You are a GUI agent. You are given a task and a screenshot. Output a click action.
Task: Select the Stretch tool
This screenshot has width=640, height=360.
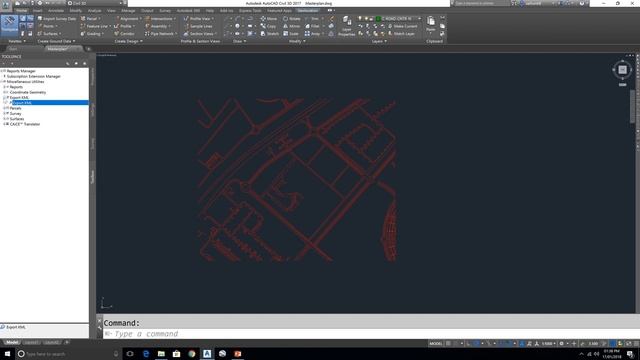[270, 33]
